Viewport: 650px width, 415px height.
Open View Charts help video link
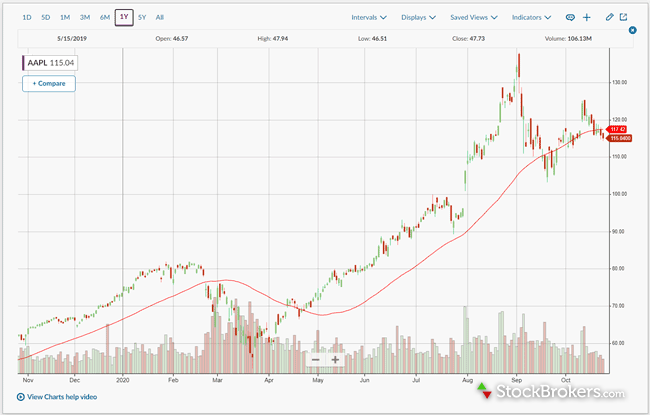[62, 397]
